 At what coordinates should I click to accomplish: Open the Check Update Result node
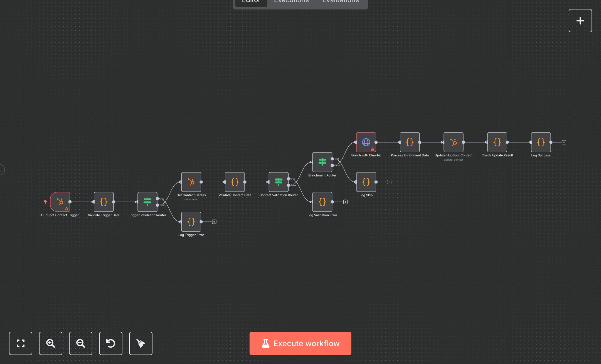pyautogui.click(x=497, y=142)
